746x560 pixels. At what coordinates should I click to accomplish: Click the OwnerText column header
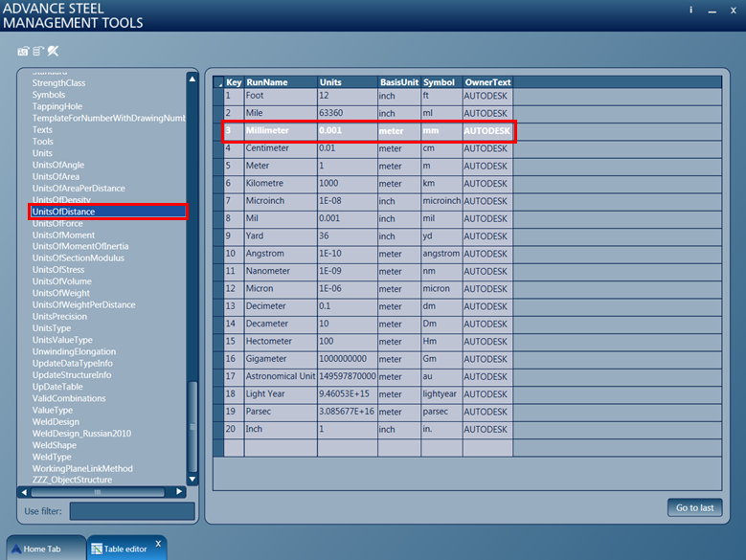[x=487, y=82]
